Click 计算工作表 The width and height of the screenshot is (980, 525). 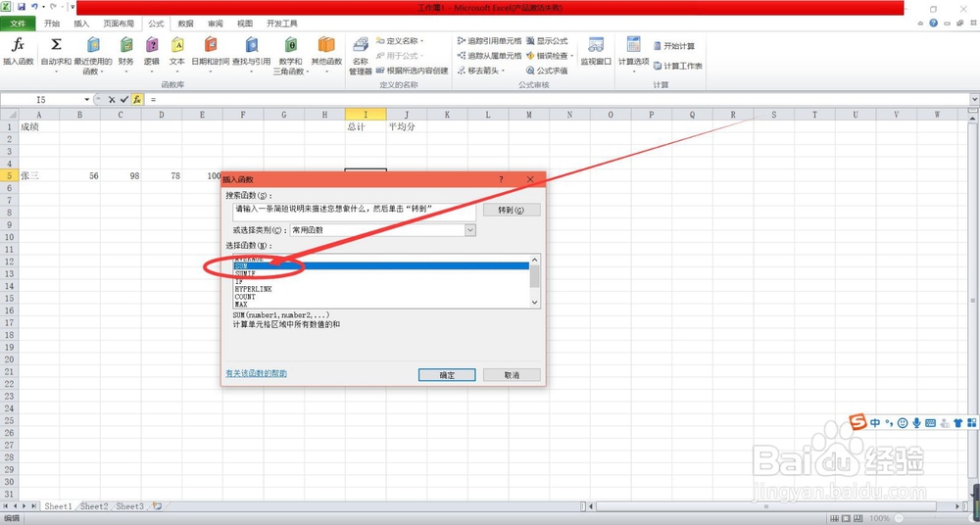tap(678, 66)
